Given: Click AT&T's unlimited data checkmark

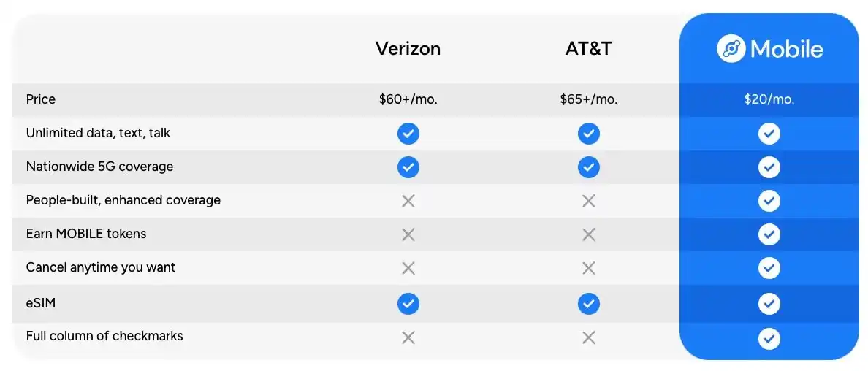Looking at the screenshot, I should 588,134.
